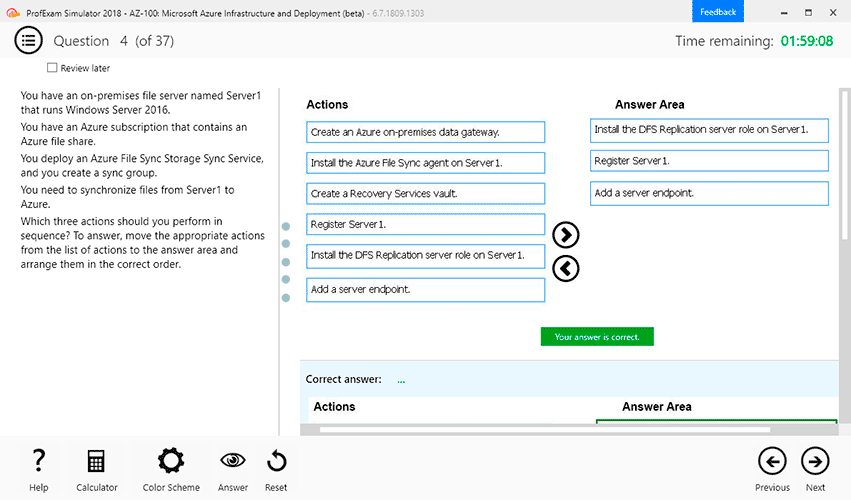Click the Help question mark icon
851x500 pixels.
pyautogui.click(x=39, y=461)
